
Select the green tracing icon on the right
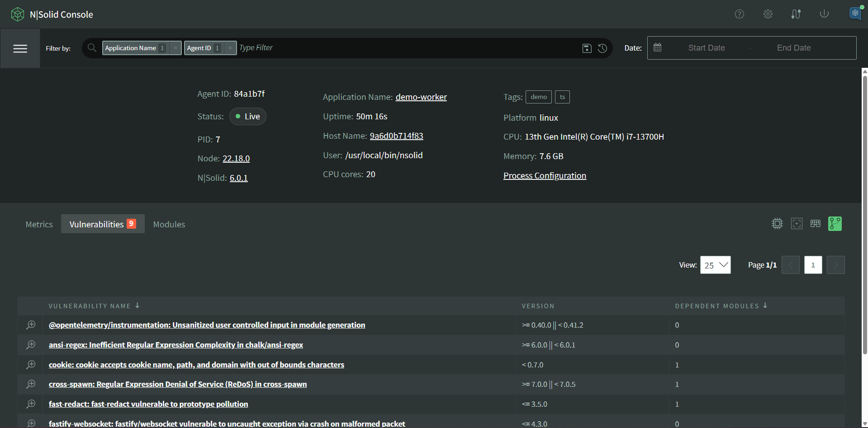click(x=835, y=223)
